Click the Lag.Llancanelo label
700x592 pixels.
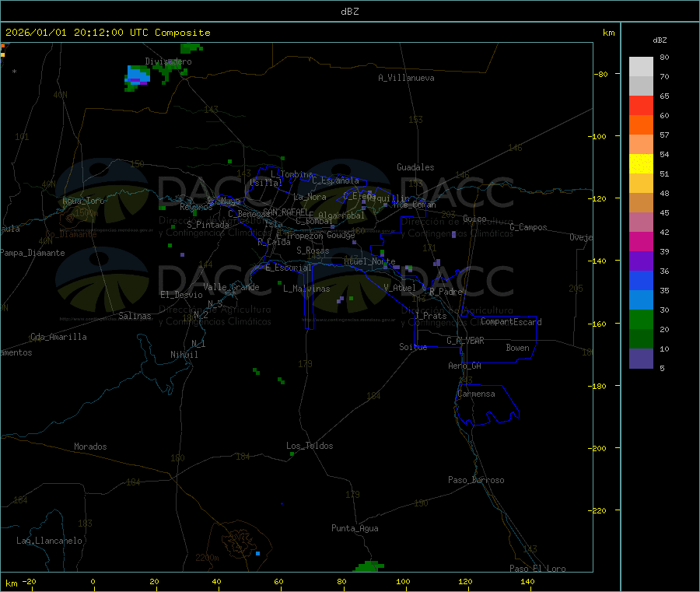pyautogui.click(x=49, y=541)
